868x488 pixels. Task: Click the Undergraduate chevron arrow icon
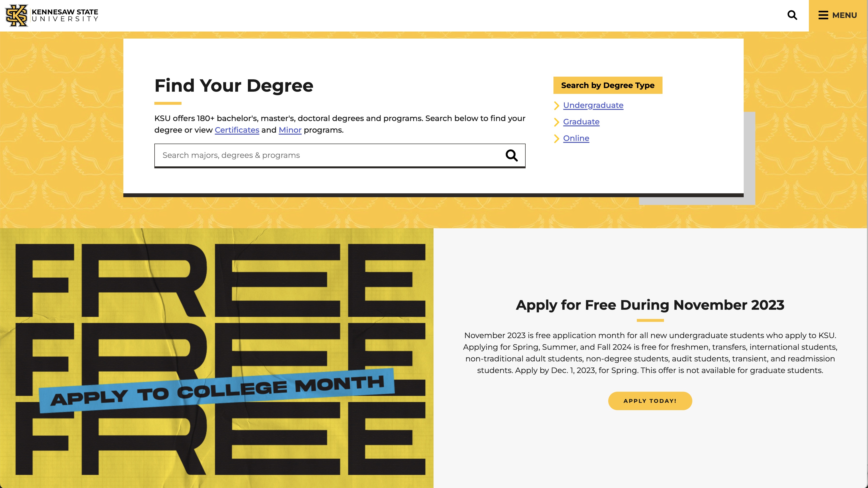(556, 105)
